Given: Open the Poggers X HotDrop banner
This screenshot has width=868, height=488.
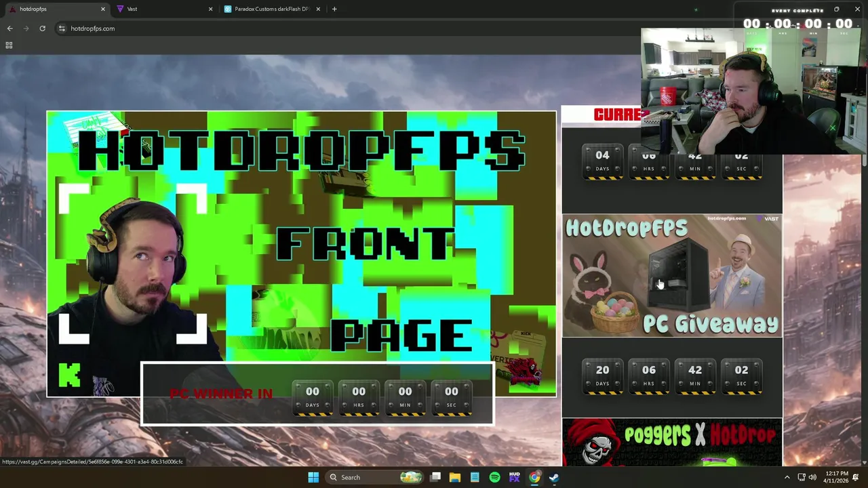Looking at the screenshot, I should click(x=672, y=442).
